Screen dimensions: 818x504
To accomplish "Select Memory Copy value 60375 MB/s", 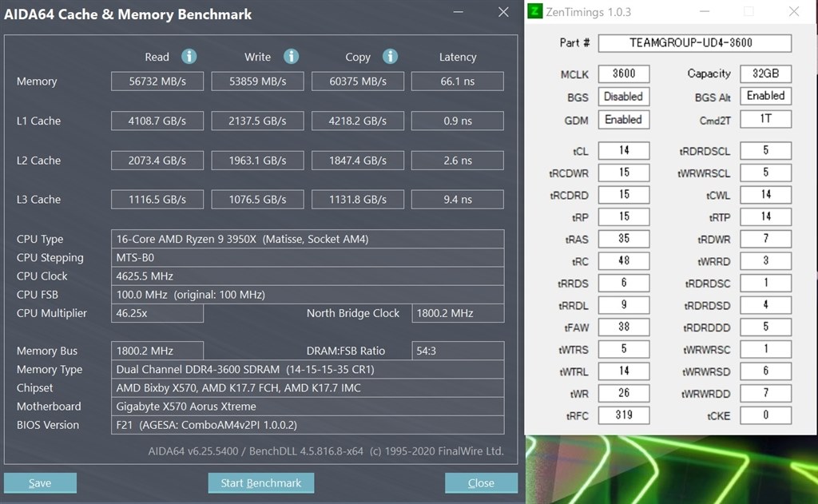I will (x=357, y=81).
